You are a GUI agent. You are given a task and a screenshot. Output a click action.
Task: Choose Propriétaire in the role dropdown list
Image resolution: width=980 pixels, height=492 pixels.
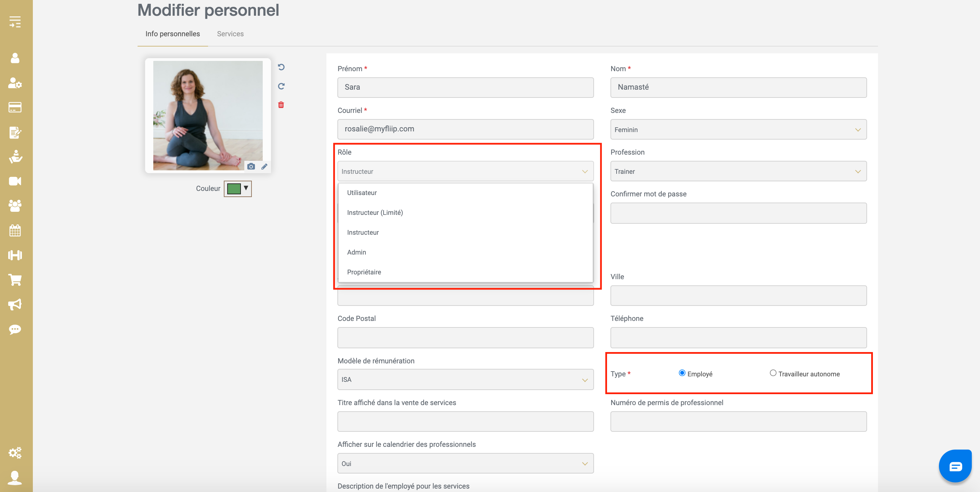click(364, 272)
